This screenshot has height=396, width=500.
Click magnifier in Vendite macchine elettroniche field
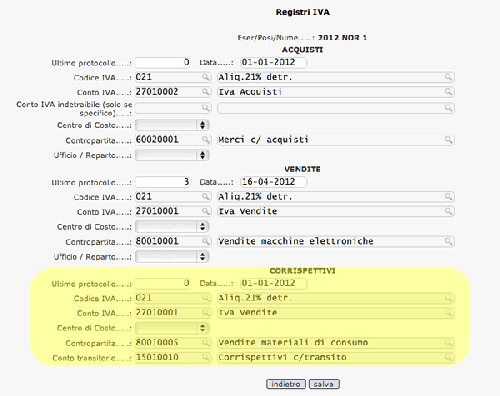(x=448, y=241)
